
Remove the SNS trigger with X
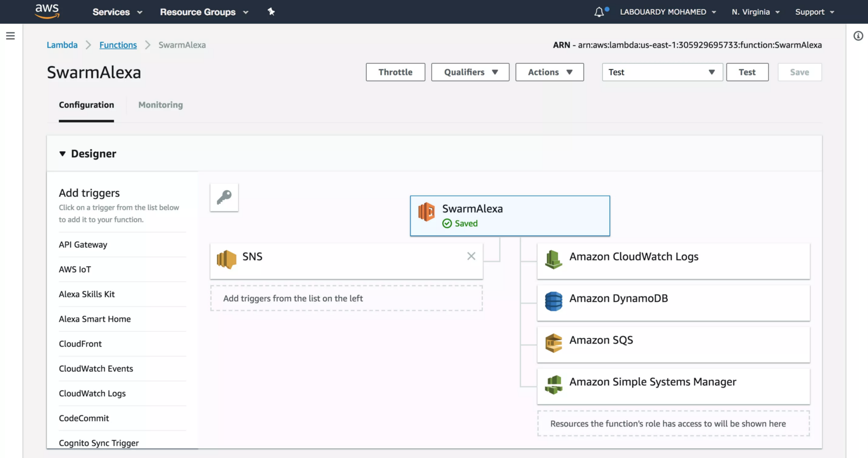[x=471, y=256]
